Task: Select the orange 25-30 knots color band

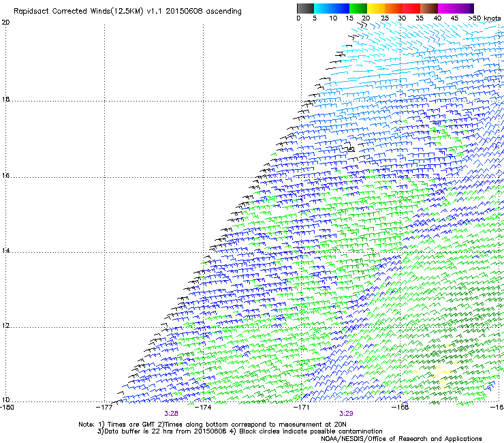Action: (394, 8)
